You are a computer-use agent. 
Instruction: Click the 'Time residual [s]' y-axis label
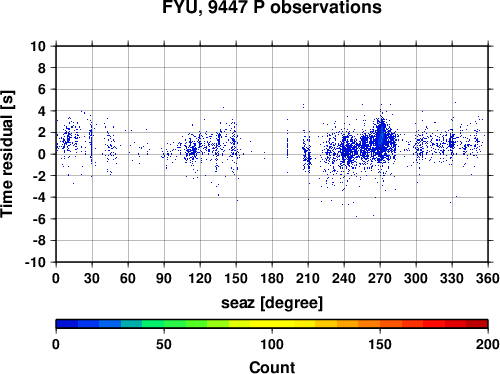click(x=7, y=154)
